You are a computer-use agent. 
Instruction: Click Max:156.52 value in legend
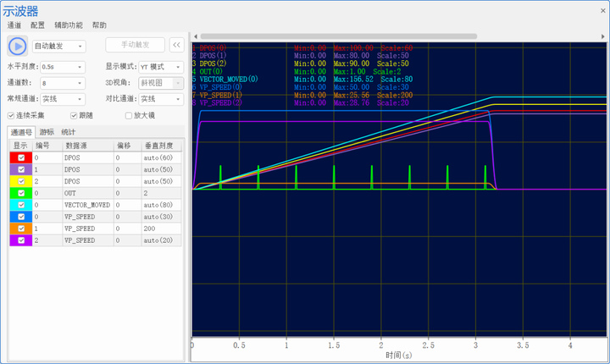click(x=353, y=80)
